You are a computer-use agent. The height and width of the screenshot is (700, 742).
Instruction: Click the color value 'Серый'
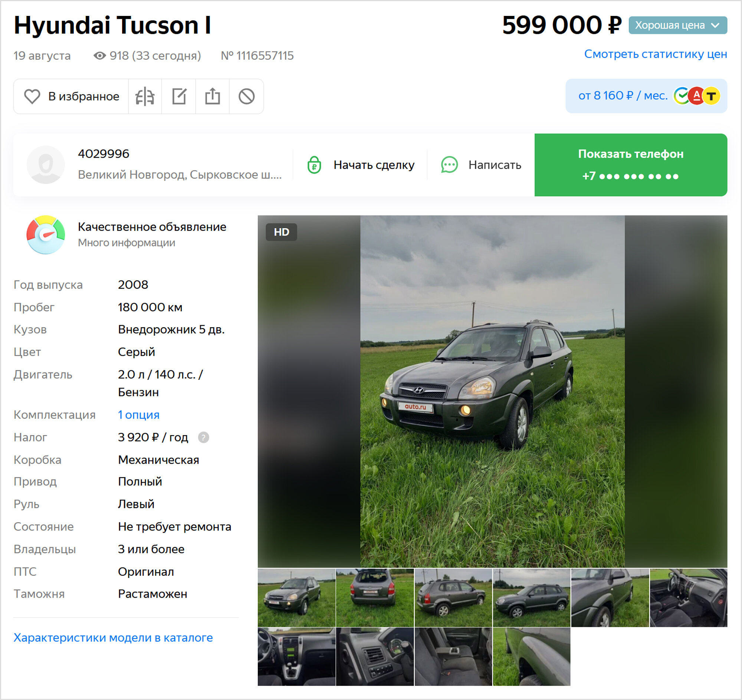(136, 352)
